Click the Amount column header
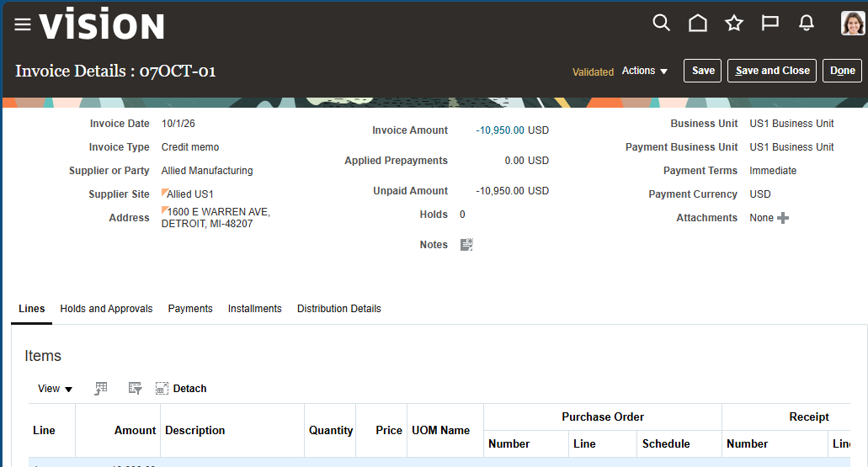Viewport: 868px width, 467px height. click(x=118, y=431)
